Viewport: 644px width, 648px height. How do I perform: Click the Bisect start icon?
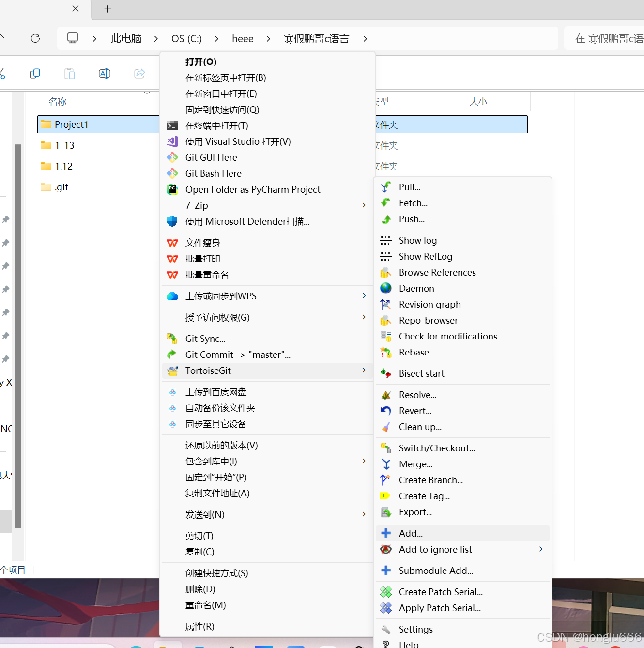click(386, 373)
